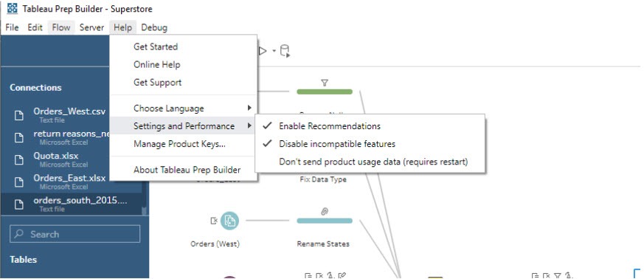This screenshot has height=279, width=644.
Task: Enable Don't send product usage data
Action: (373, 162)
